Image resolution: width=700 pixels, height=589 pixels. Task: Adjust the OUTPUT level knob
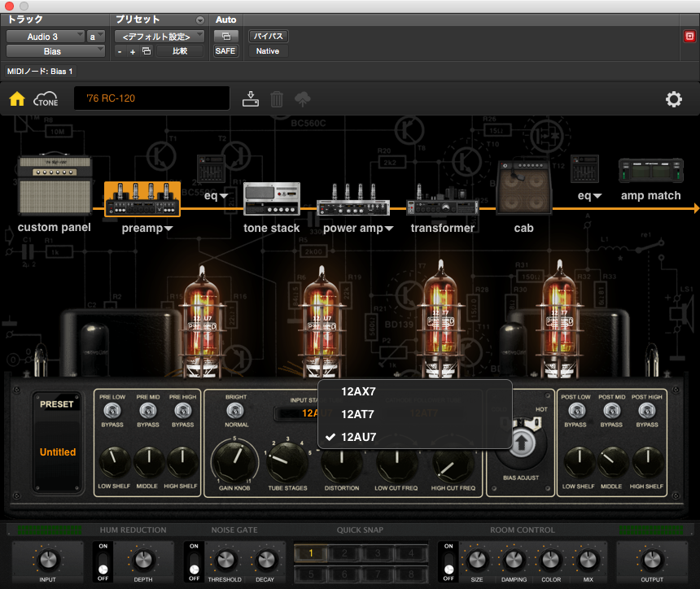652,560
